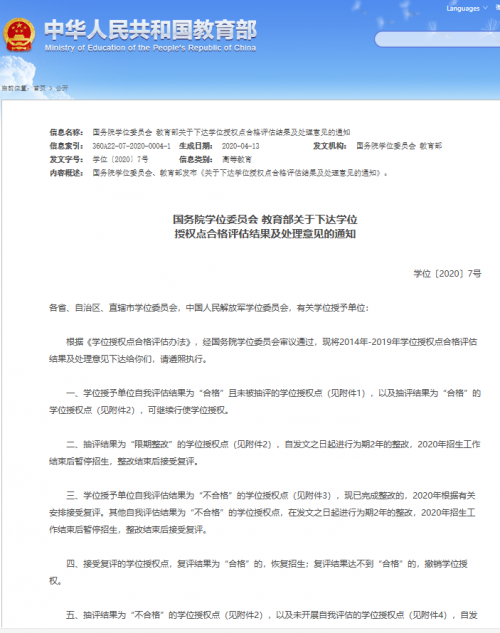The image size is (500, 633).
Task: Click paragraph beginning 根据《学位授权点合格评估办法》
Action: 263,350
